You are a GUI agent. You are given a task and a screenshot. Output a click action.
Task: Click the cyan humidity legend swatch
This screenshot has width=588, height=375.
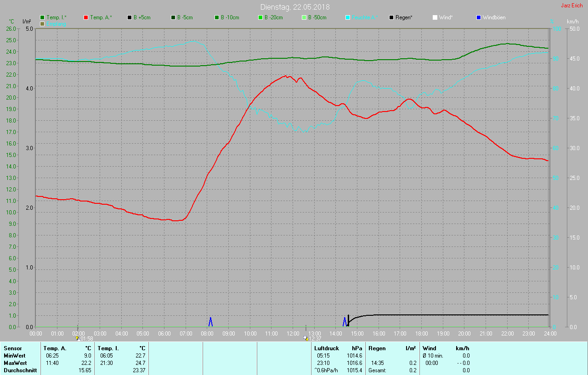point(348,17)
